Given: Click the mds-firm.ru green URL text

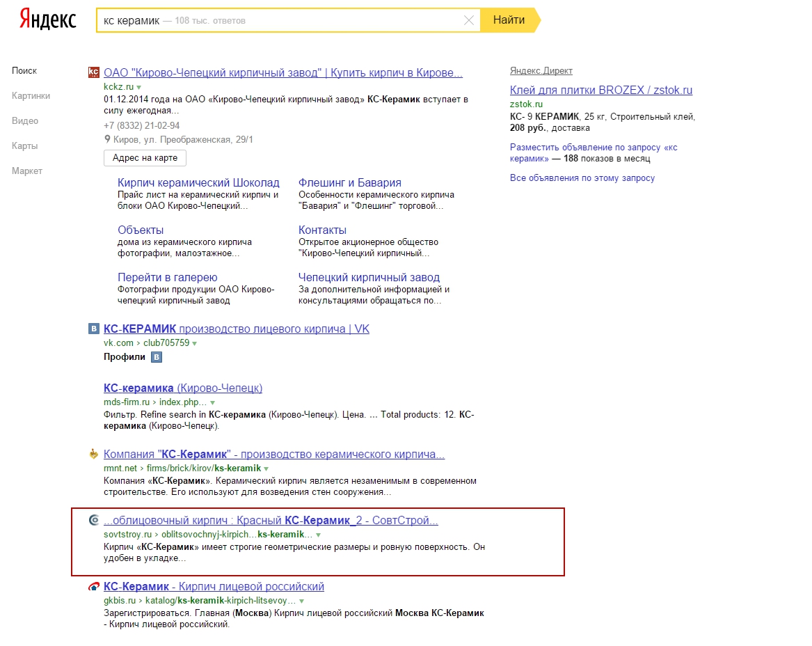Looking at the screenshot, I should (155, 402).
